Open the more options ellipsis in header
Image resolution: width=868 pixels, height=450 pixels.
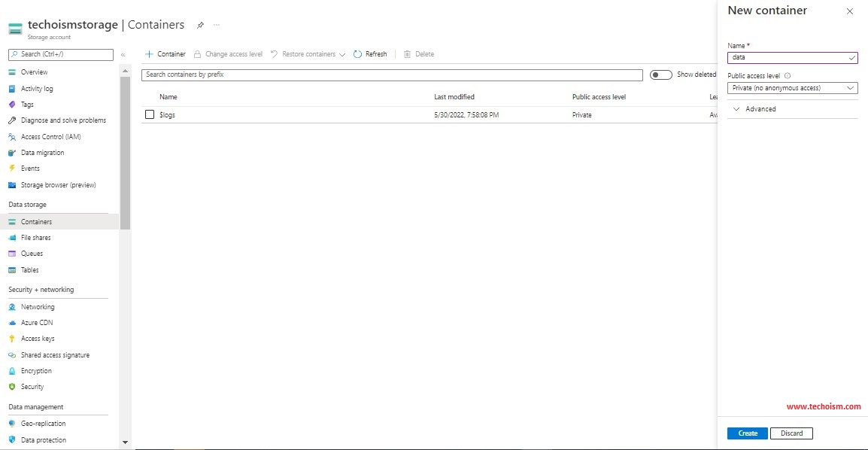(x=217, y=25)
